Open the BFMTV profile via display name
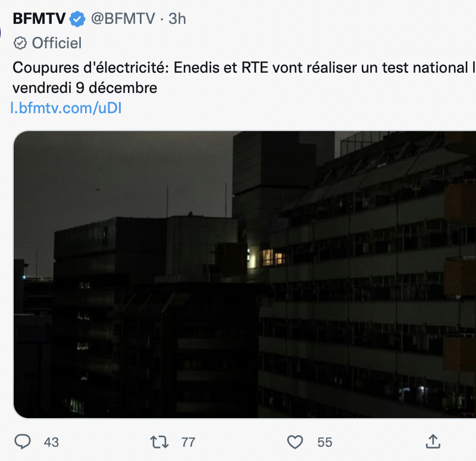 point(39,19)
